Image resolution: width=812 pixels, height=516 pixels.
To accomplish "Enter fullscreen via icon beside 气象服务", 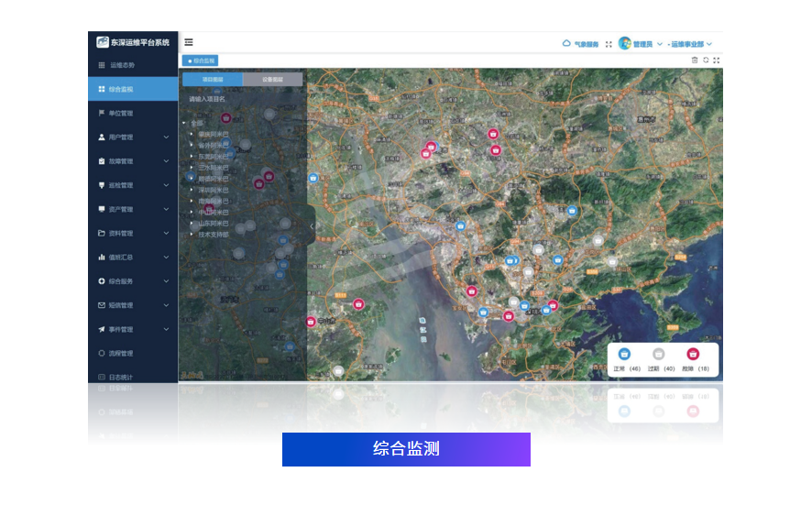I will (609, 44).
